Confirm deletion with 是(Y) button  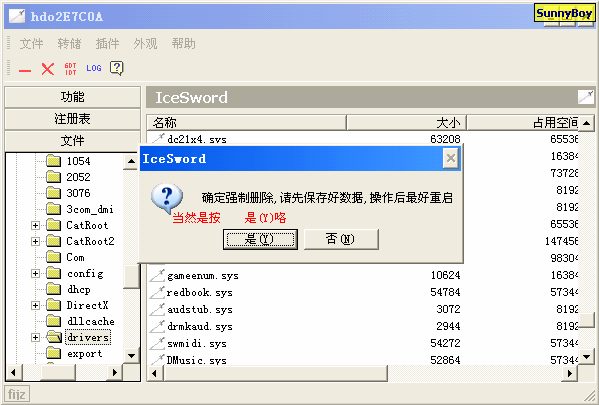pyautogui.click(x=260, y=240)
